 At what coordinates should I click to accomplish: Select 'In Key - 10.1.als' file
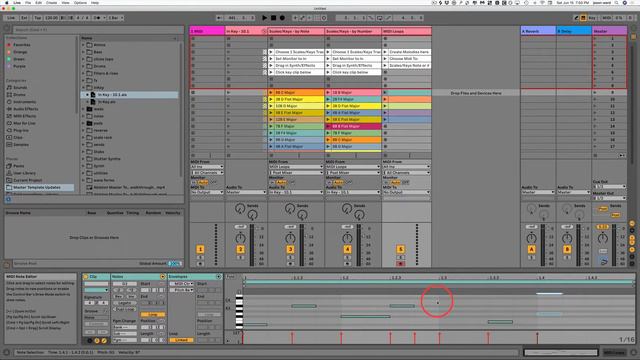[x=130, y=95]
